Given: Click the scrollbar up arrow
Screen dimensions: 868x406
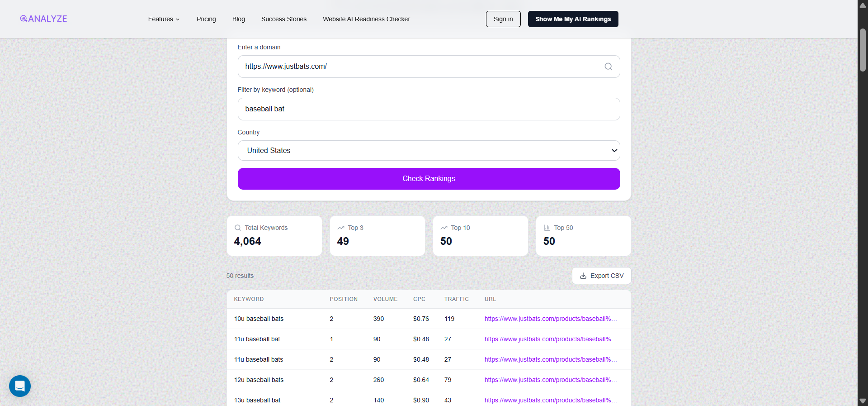Looking at the screenshot, I should pos(863,5).
